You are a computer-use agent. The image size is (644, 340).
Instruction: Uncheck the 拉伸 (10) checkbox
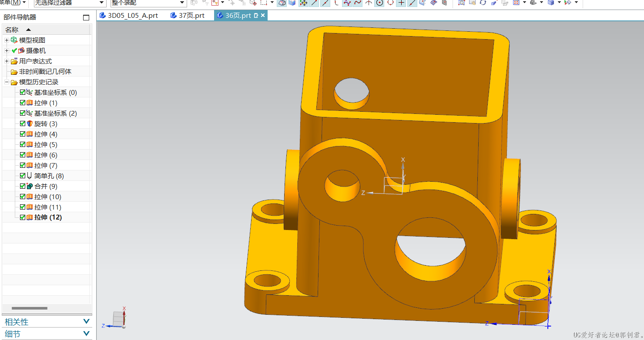tap(23, 197)
